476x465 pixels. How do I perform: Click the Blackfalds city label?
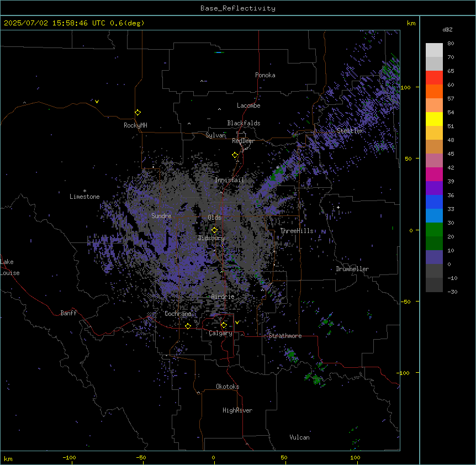(x=244, y=123)
